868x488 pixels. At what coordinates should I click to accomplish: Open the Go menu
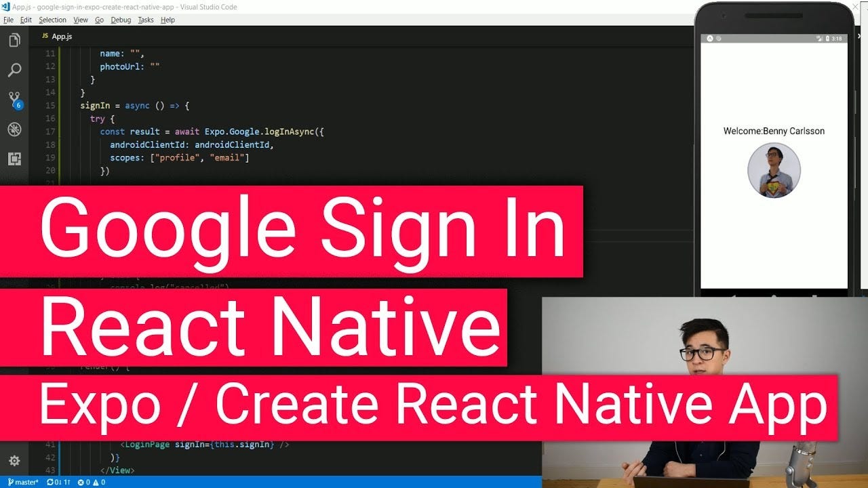99,20
